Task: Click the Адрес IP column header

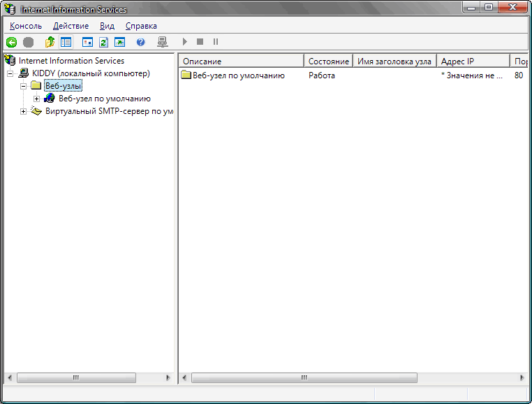Action: [x=473, y=62]
